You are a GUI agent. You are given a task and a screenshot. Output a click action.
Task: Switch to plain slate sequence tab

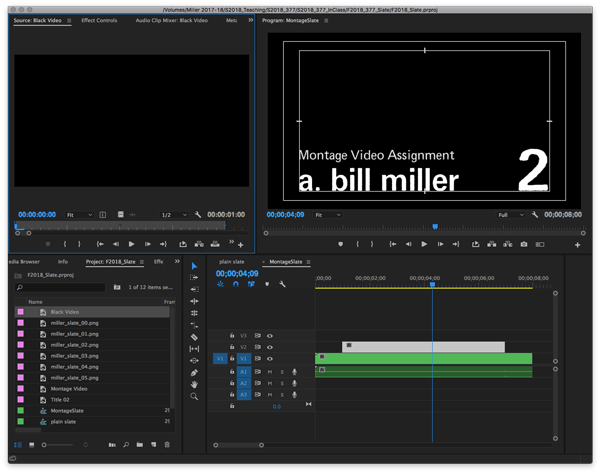pyautogui.click(x=232, y=262)
